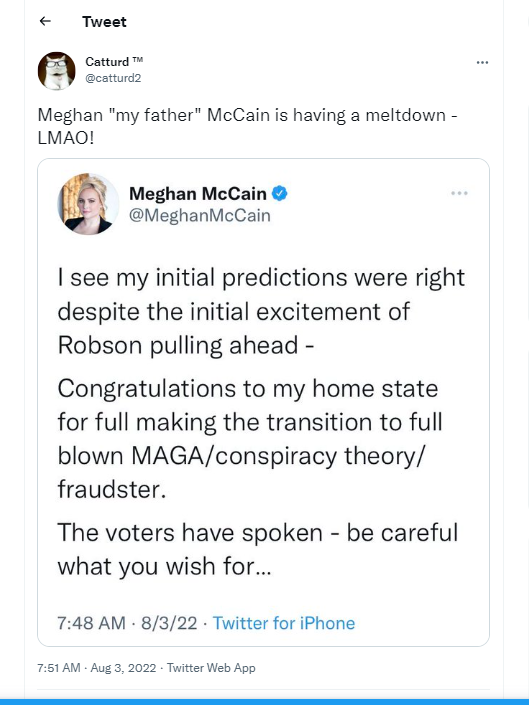Click Meghan McCain profile photo
This screenshot has height=705, width=529.
point(88,204)
